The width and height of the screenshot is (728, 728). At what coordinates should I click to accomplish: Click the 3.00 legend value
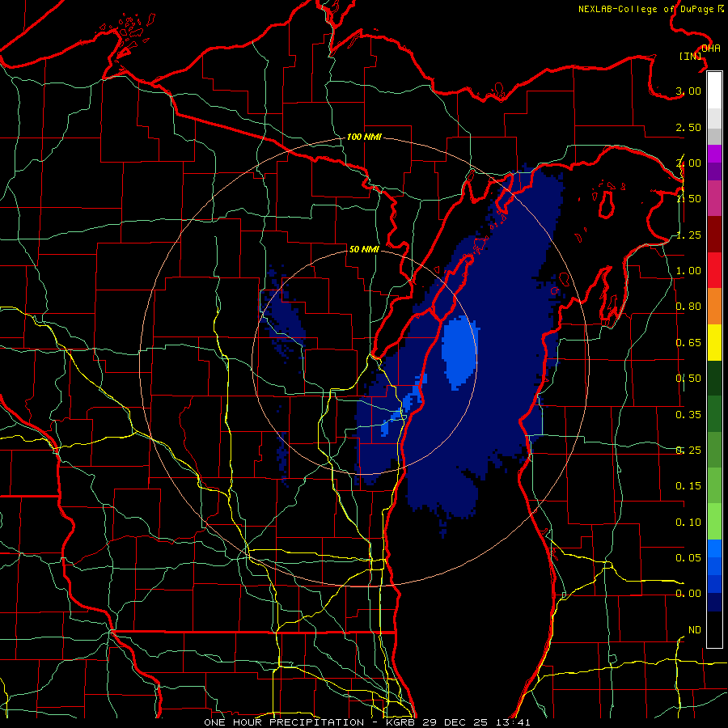[x=688, y=91]
